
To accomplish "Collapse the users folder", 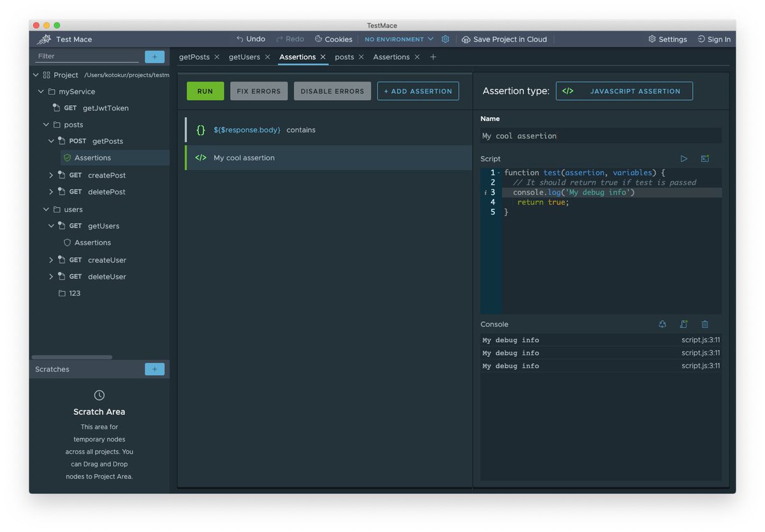I will point(46,210).
